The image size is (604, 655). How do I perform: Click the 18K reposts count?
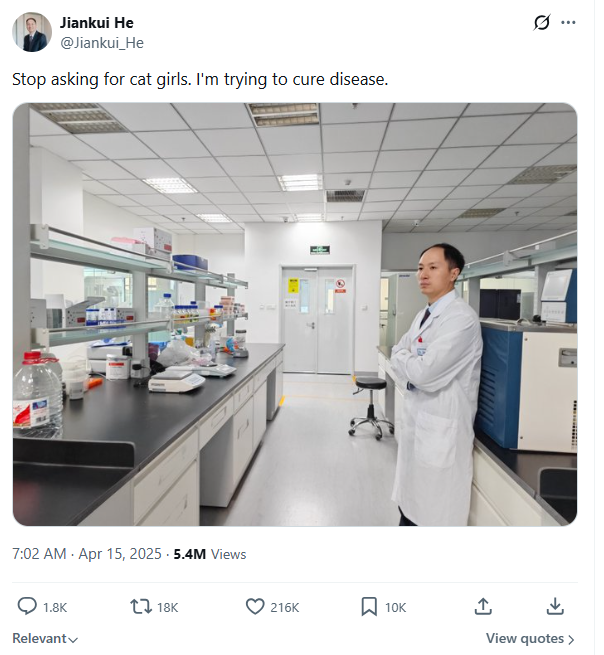(169, 607)
